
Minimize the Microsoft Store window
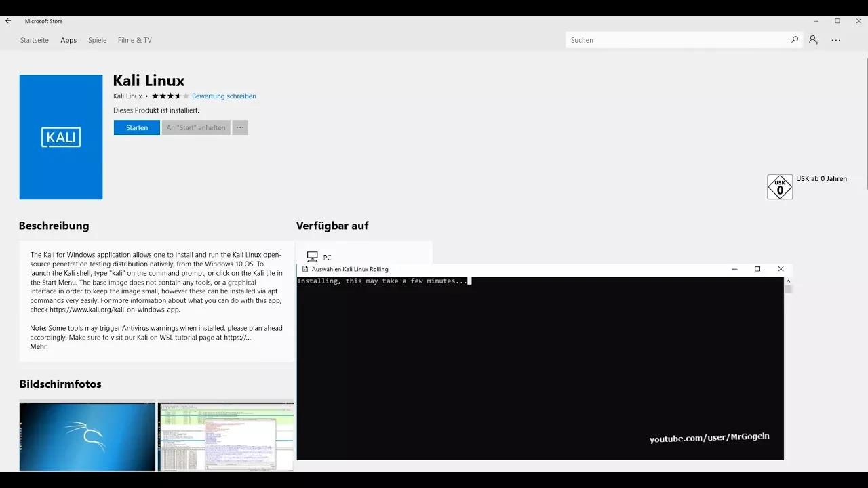pyautogui.click(x=816, y=21)
